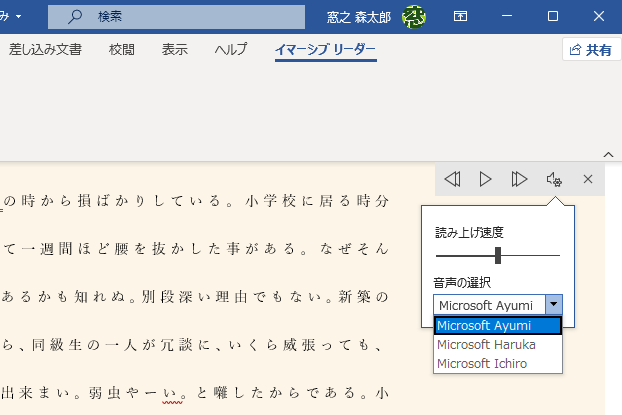Image resolution: width=622 pixels, height=415 pixels.
Task: Close the read aloud toolbar
Action: click(588, 179)
